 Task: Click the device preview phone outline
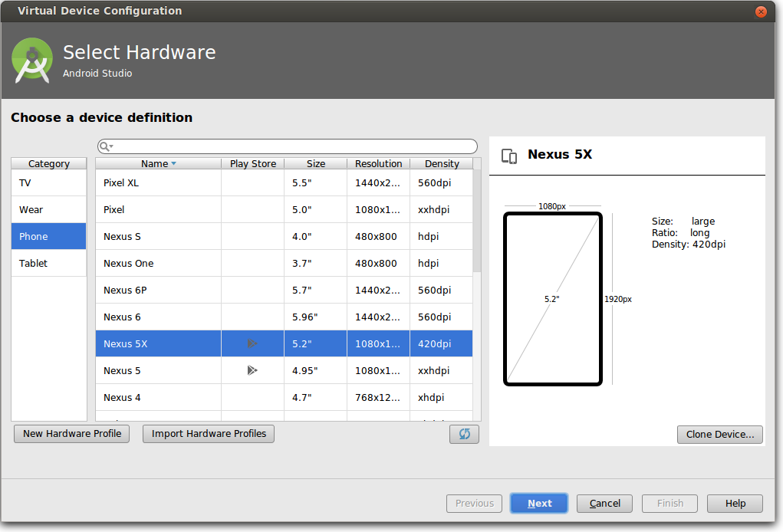point(553,299)
